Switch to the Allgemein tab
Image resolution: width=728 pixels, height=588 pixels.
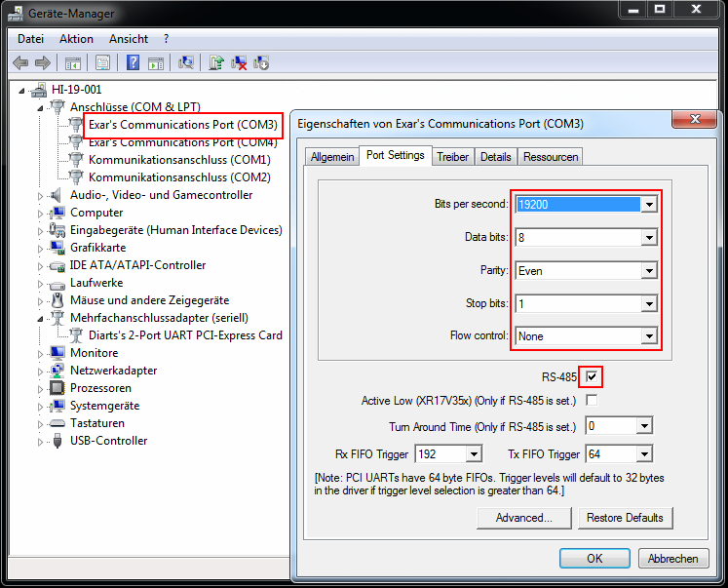[x=332, y=157]
